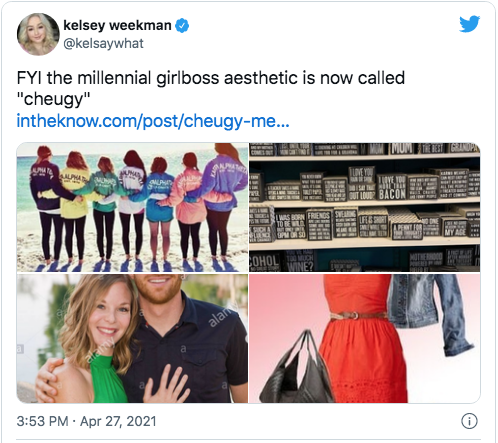The image size is (498, 443).
Task: Click the tweet text about cheugy
Action: coord(211,88)
